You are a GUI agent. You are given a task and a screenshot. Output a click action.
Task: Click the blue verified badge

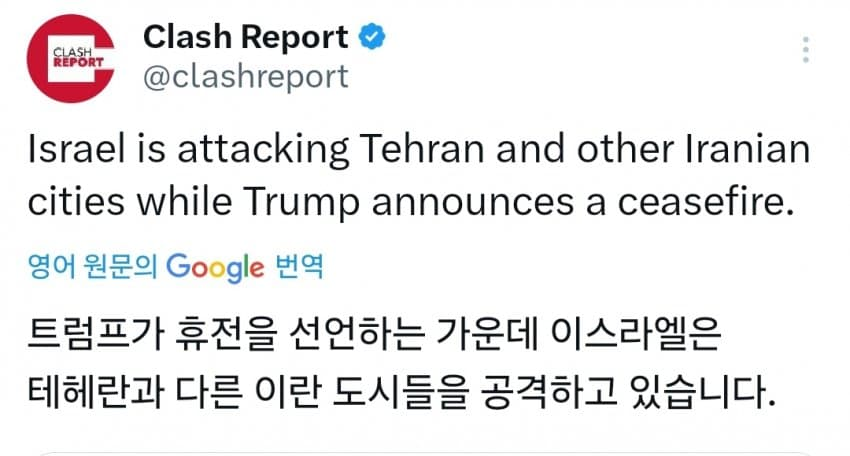click(372, 37)
